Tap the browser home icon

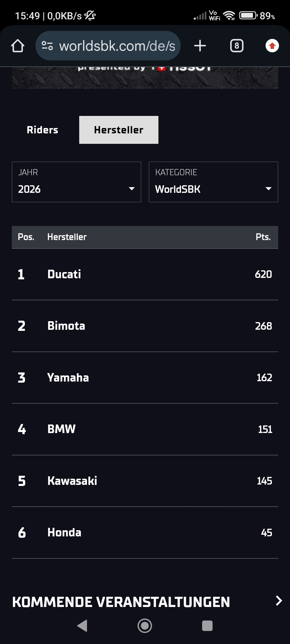point(18,46)
